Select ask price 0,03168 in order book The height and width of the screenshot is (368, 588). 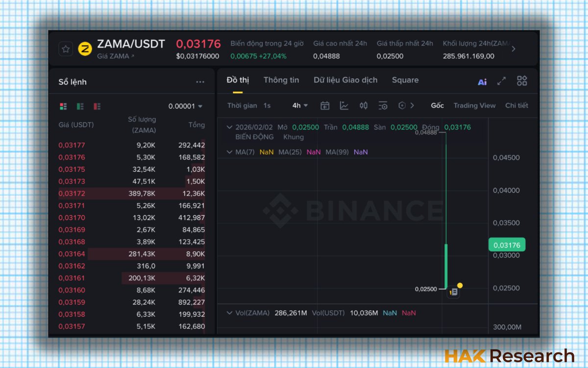point(72,242)
